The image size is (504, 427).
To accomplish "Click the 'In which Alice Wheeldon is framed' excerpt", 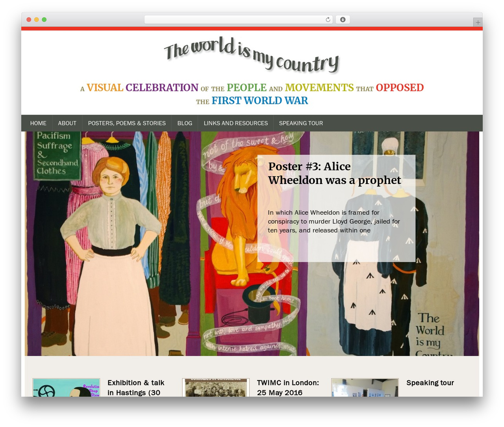I will [334, 221].
